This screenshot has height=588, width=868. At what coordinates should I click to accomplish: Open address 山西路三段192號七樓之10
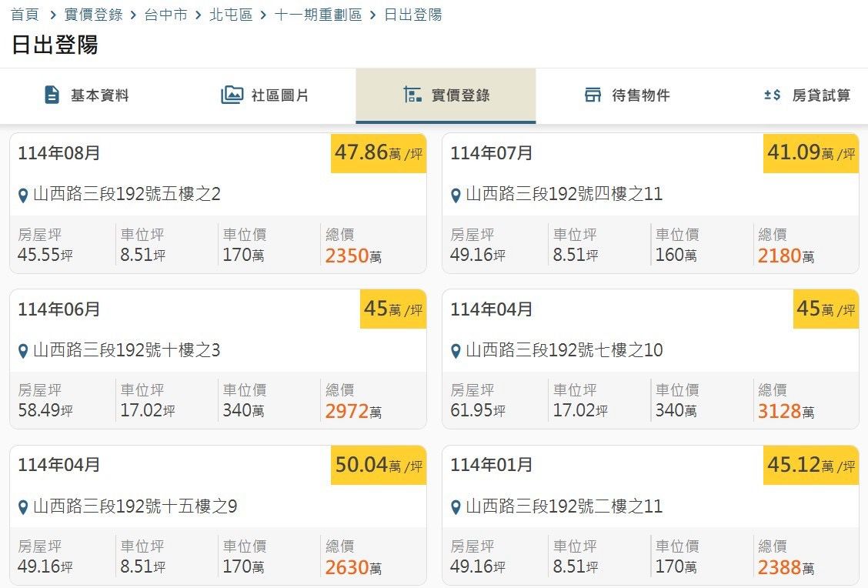click(564, 350)
